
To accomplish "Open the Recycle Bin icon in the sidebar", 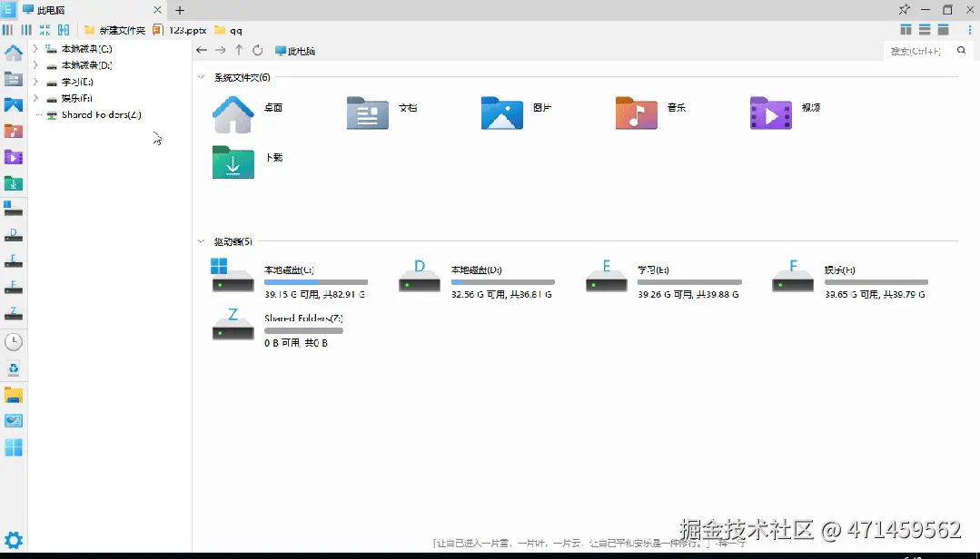I will coord(13,368).
